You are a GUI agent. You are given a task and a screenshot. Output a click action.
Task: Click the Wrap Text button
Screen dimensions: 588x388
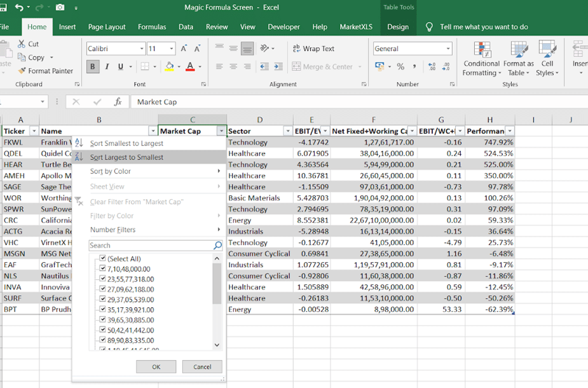[313, 48]
